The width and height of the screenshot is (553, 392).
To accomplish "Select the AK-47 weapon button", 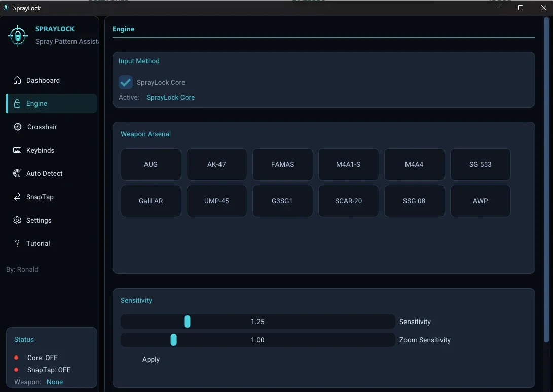I will click(216, 164).
